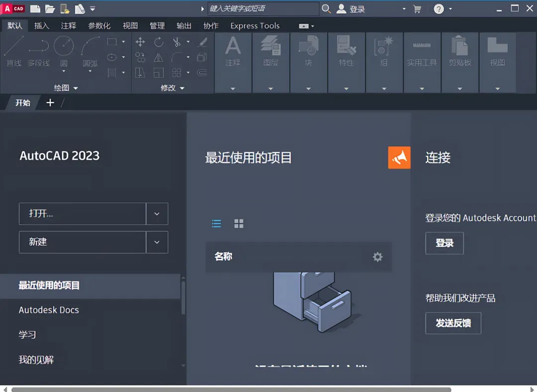Select the ellipse draw tool
The width and height of the screenshot is (537, 392).
tap(112, 57)
